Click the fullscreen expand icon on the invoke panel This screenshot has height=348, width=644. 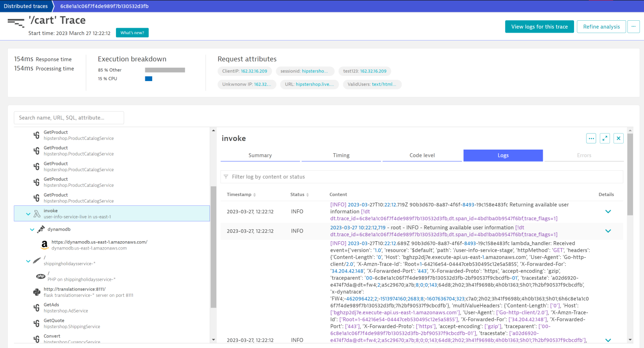coord(604,138)
